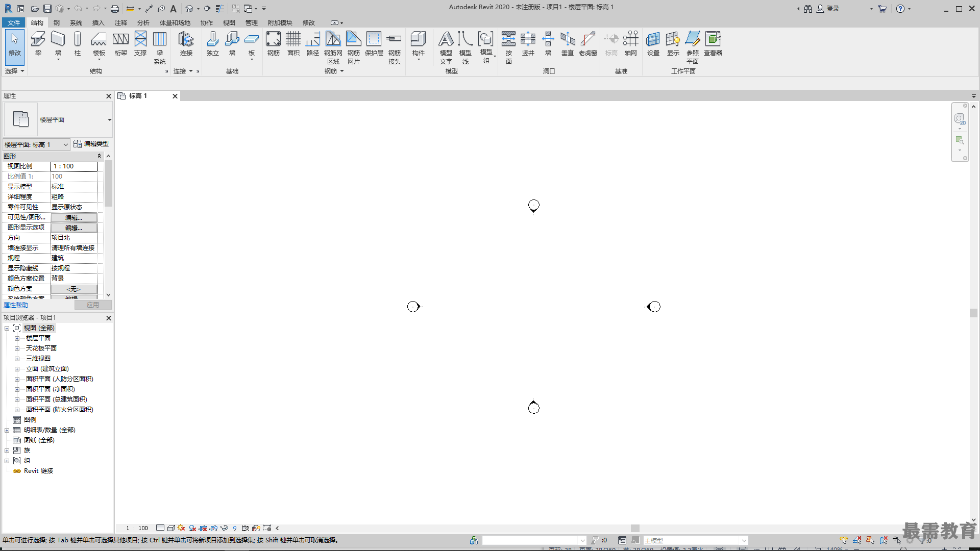The height and width of the screenshot is (551, 980).
Task: Switch to the 视图 ribbon tab
Action: coord(229,22)
